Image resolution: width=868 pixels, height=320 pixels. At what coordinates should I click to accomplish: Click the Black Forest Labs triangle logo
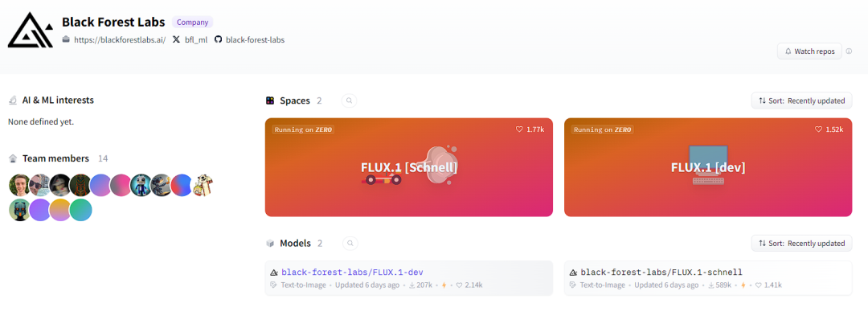pos(31,30)
